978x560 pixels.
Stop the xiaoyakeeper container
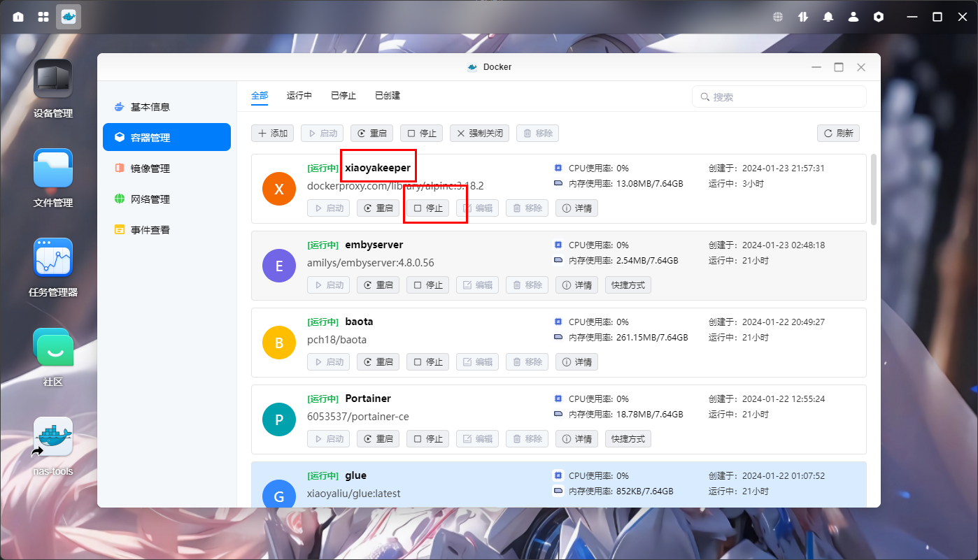427,208
